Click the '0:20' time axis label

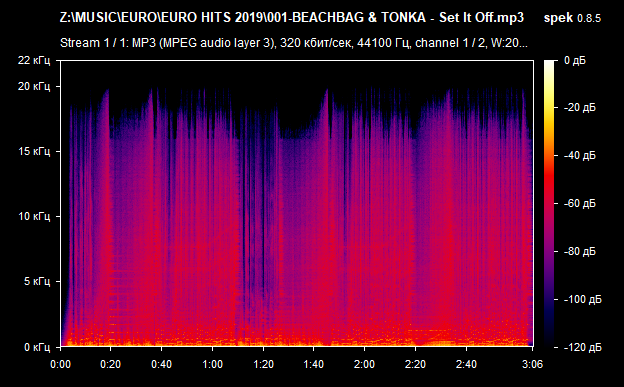pyautogui.click(x=111, y=364)
